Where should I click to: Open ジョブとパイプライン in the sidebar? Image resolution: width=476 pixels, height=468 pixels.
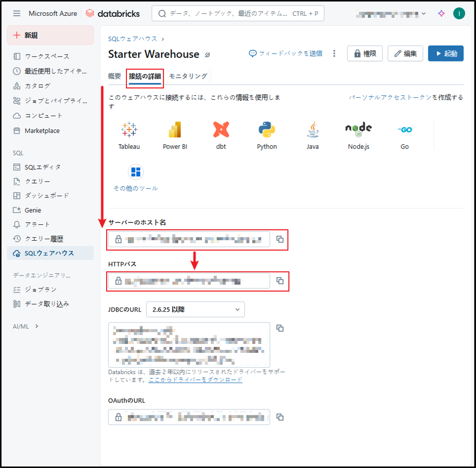click(51, 101)
